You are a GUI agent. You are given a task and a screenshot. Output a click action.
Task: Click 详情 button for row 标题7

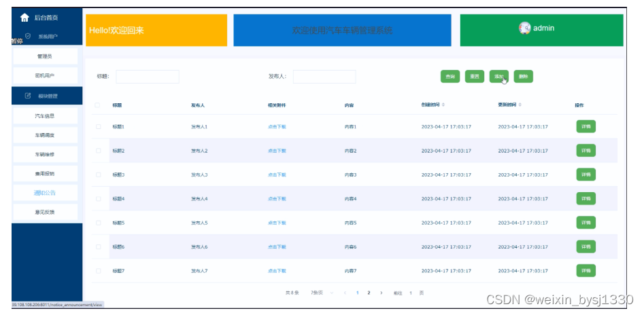[x=586, y=271]
